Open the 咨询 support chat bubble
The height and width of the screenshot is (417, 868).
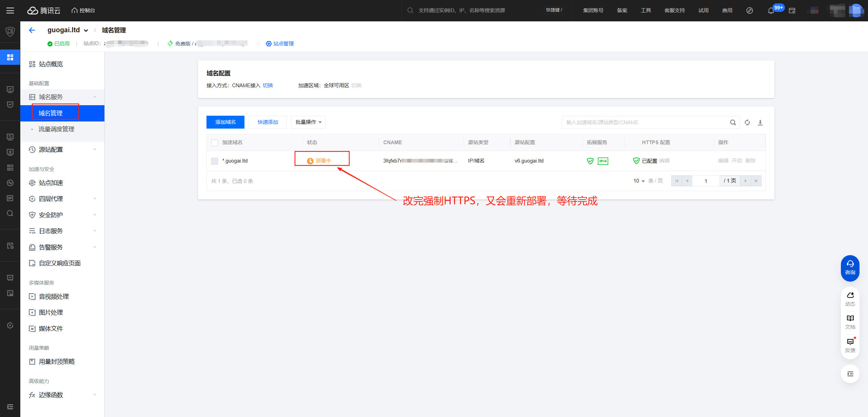coord(850,268)
